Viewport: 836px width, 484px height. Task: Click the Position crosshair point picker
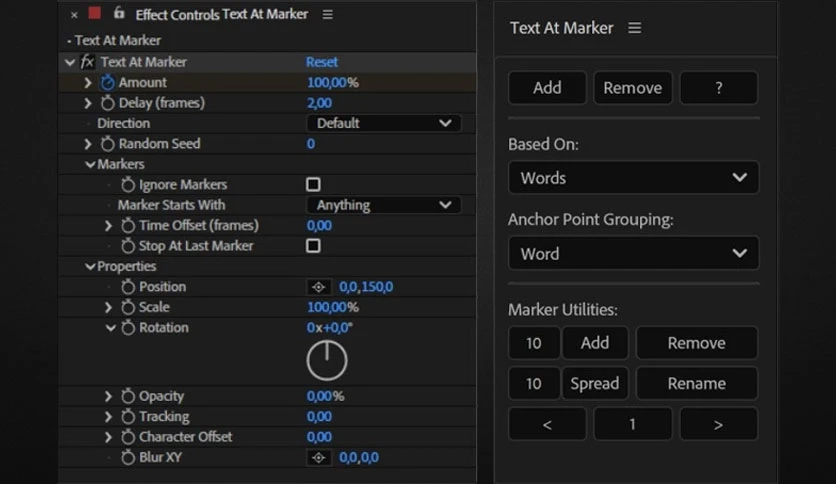pos(319,287)
